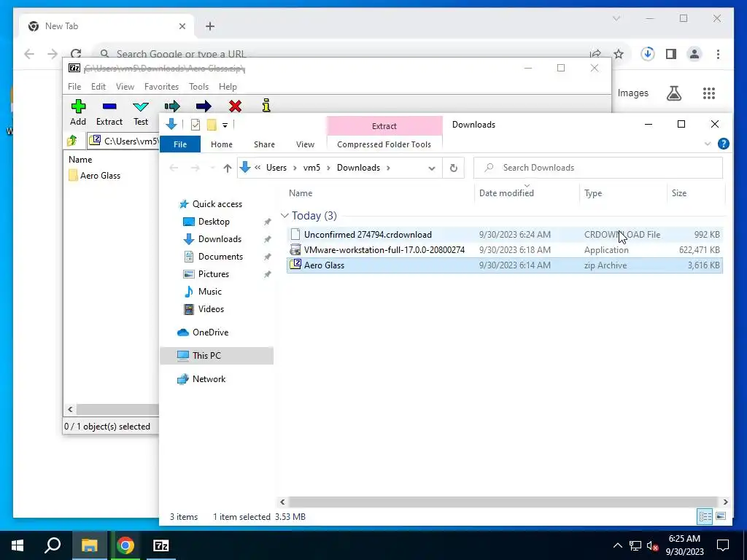Screen dimensions: 747x560
Task: Click the 7-Zip taskbar icon
Action: (x=161, y=545)
